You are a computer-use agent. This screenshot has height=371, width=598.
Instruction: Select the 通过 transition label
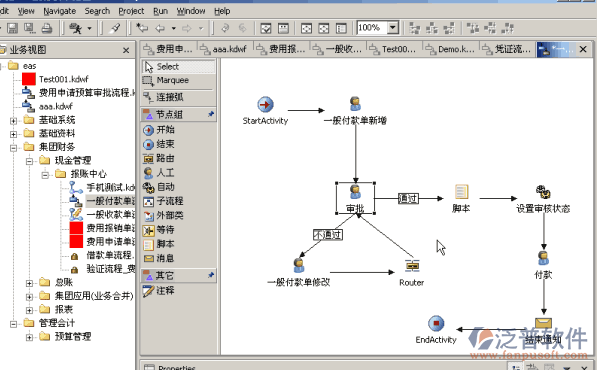408,198
